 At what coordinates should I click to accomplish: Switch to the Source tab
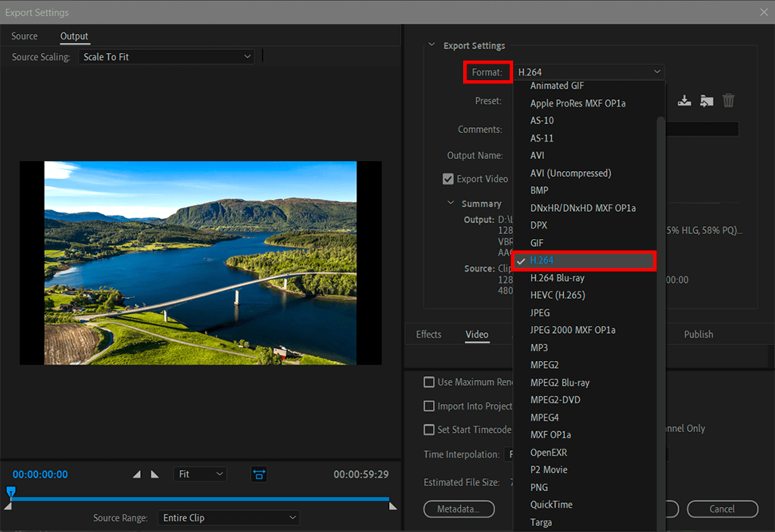tap(24, 36)
